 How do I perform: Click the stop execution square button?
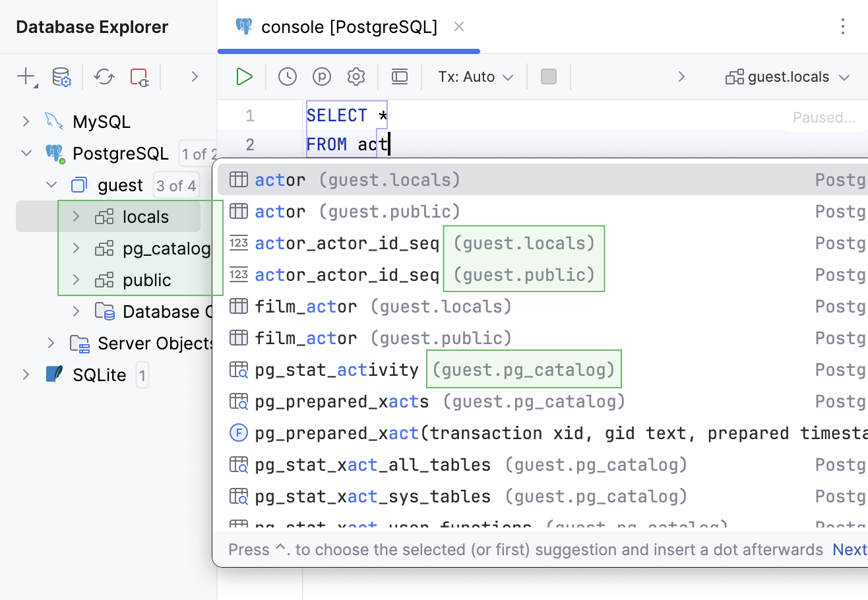tap(549, 76)
